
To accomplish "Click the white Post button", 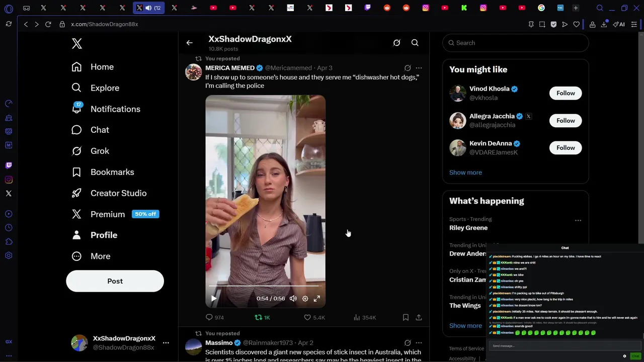I will (x=115, y=281).
